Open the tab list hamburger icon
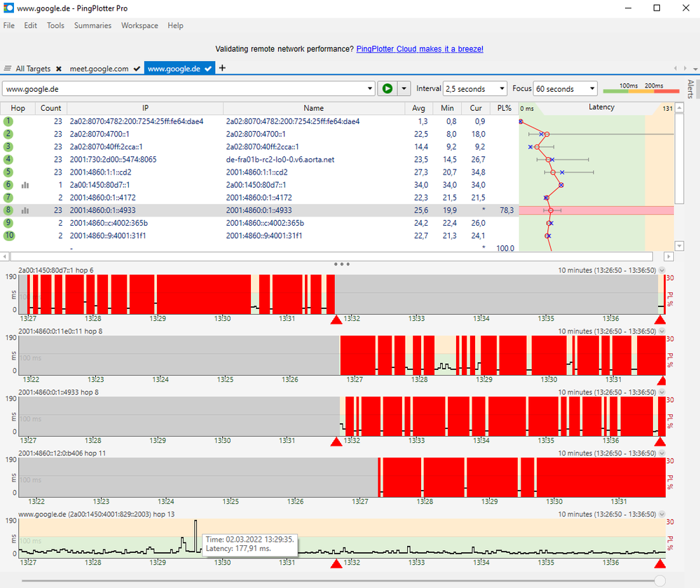The width and height of the screenshot is (700, 588). coord(8,68)
